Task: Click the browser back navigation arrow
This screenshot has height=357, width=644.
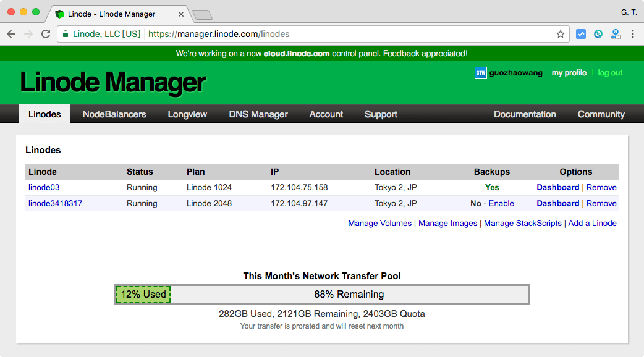Action: coord(11,34)
